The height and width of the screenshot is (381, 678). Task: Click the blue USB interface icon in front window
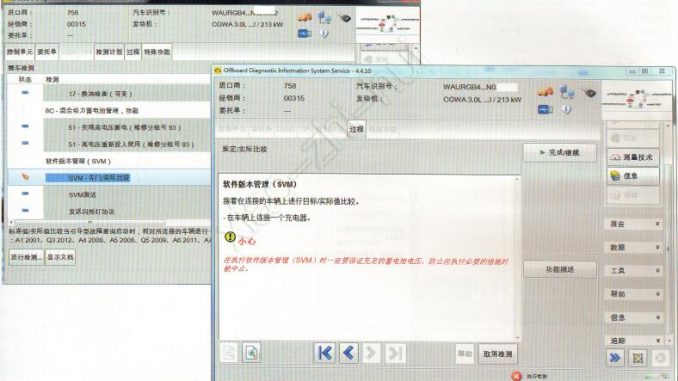pos(546,109)
